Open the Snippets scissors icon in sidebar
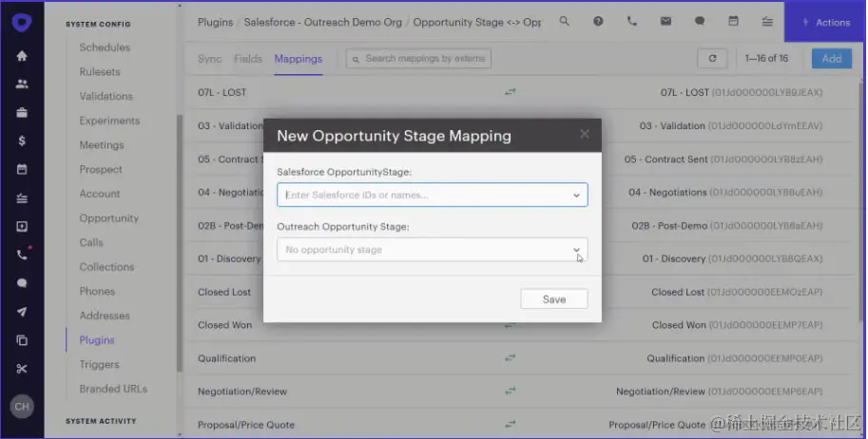 coord(22,369)
